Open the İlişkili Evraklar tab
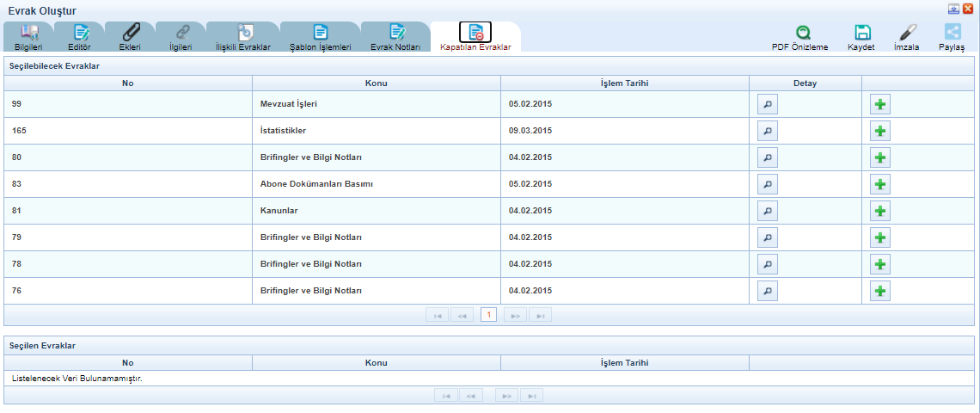The height and width of the screenshot is (413, 980). (243, 37)
